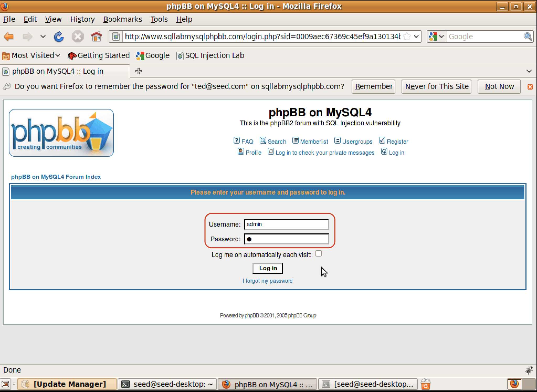Go to the Home page icon
This screenshot has height=392, width=537.
(x=96, y=36)
